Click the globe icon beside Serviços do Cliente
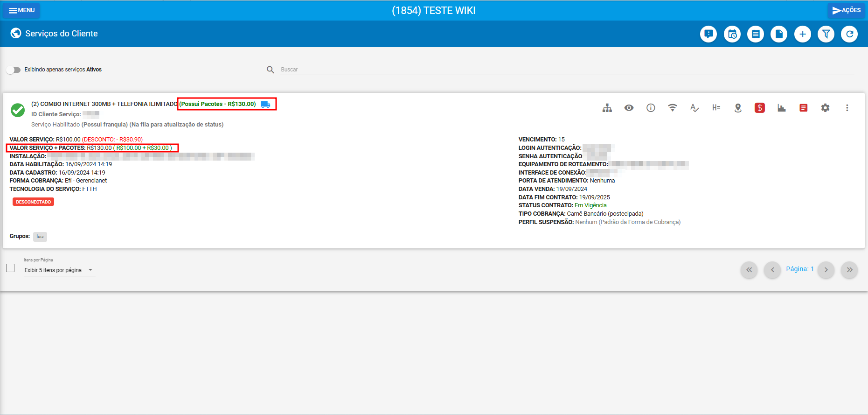868x415 pixels. pyautogui.click(x=16, y=33)
